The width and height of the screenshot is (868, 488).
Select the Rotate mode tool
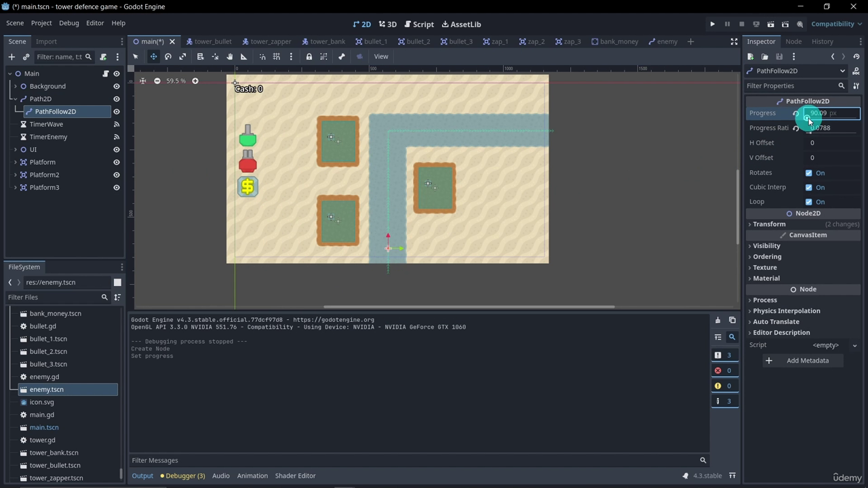[x=168, y=57]
